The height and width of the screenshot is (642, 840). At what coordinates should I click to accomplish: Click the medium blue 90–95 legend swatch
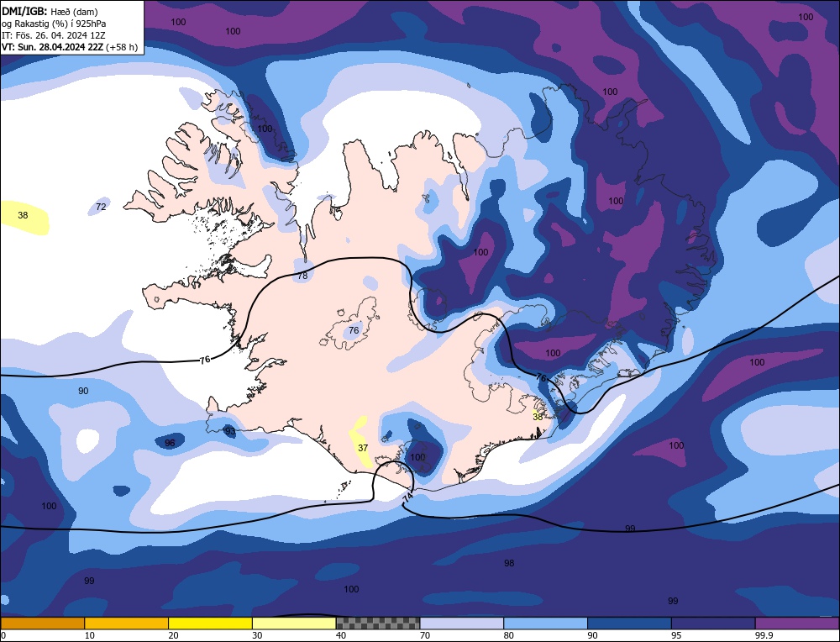tap(629, 624)
